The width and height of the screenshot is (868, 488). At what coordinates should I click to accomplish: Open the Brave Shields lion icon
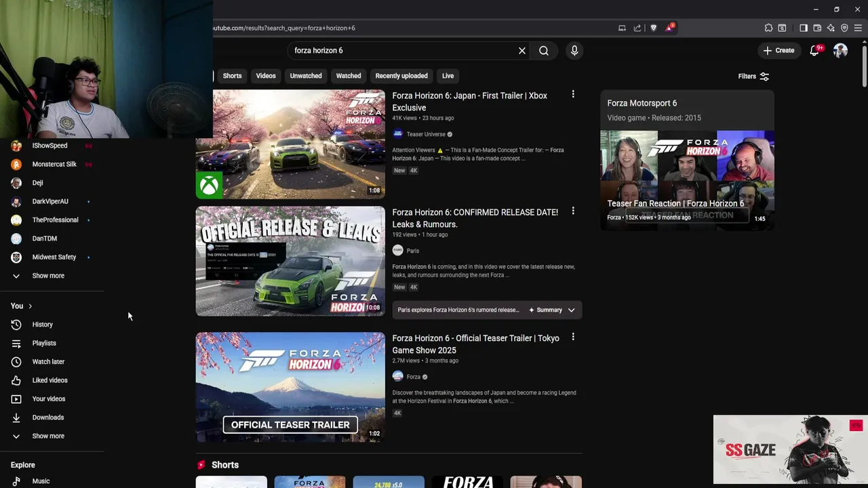point(654,28)
